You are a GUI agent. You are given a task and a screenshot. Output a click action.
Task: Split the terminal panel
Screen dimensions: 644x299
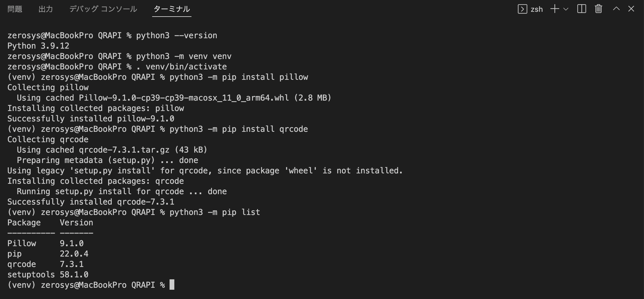pyautogui.click(x=581, y=9)
